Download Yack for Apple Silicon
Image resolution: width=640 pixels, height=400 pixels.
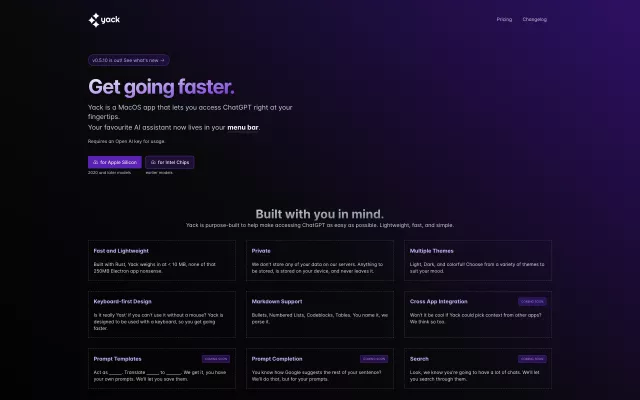[114, 161]
